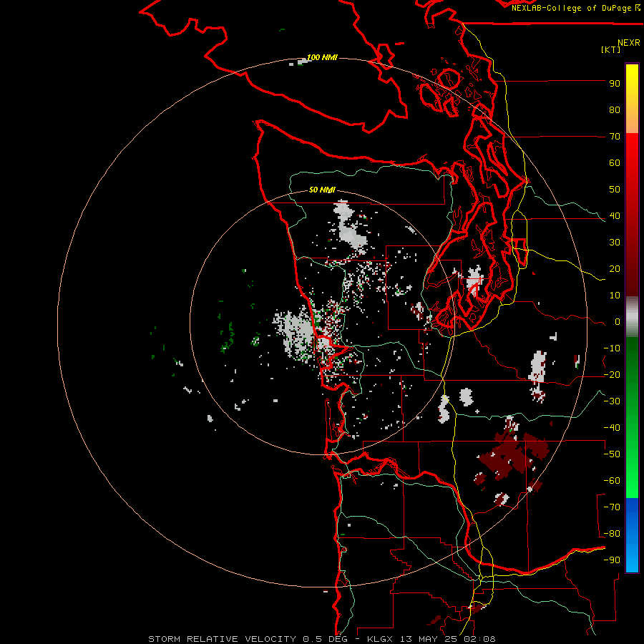Viewport: 644px width, 644px height.
Task: Select the -60 value on velocity scale
Action: click(x=612, y=481)
